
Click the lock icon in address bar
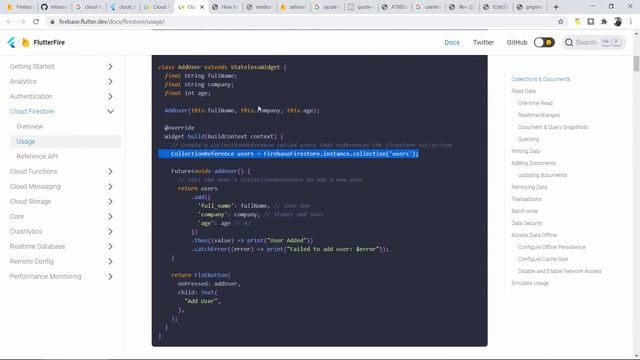[x=52, y=22]
